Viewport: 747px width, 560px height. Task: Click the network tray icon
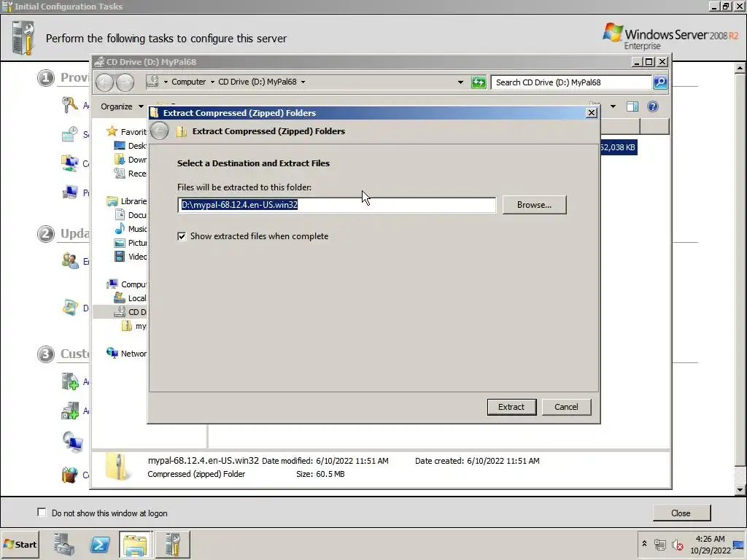point(659,545)
